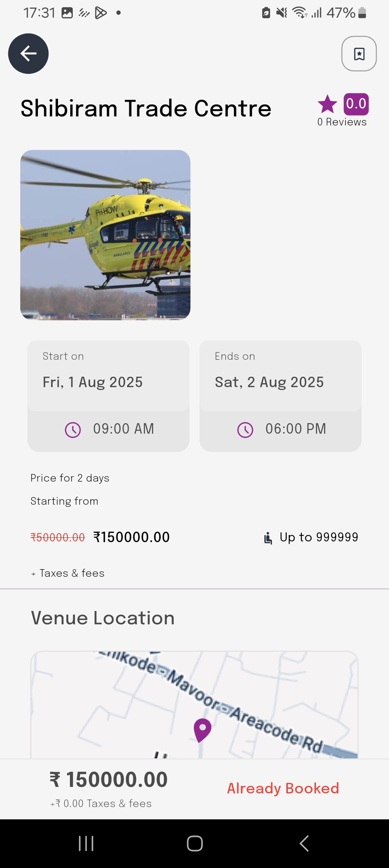Screen dimensions: 389x868
Task: Open the Venue Location map
Action: point(194,705)
